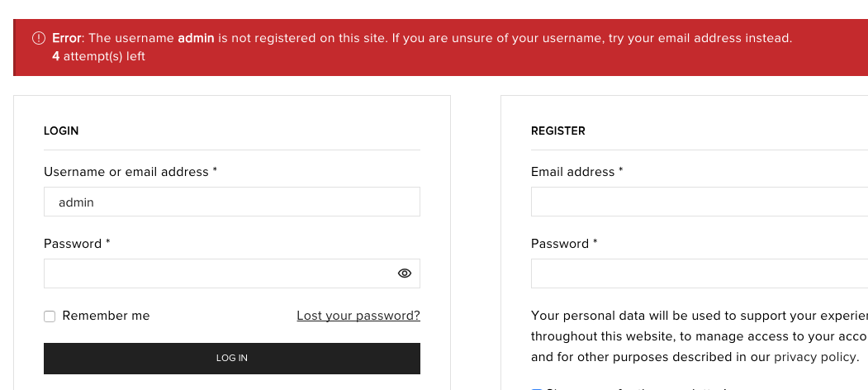Click the 'Username or email address' label
This screenshot has width=868, height=390.
[x=130, y=172]
